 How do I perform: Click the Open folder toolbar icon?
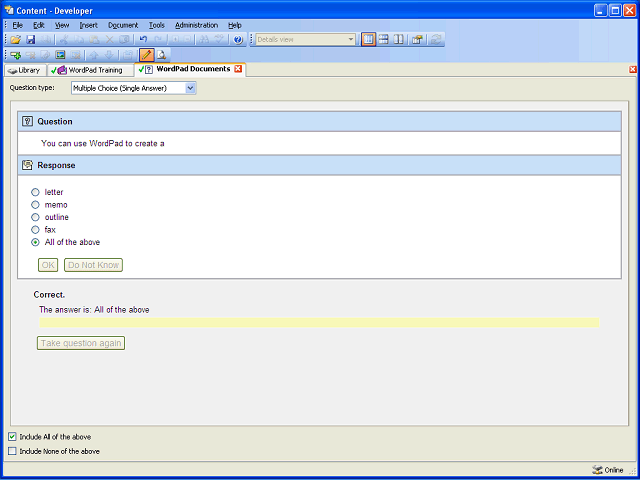pos(16,40)
